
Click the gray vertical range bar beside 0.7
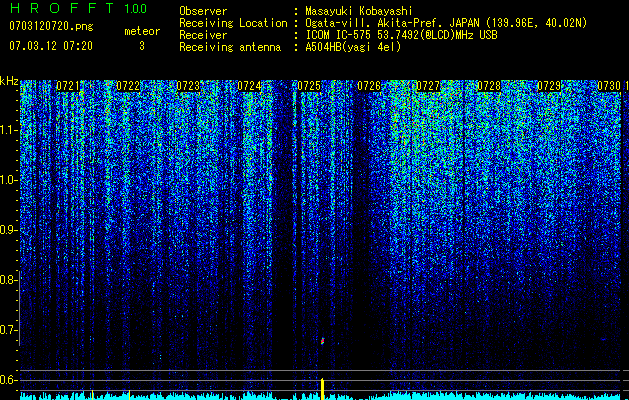[20, 308]
